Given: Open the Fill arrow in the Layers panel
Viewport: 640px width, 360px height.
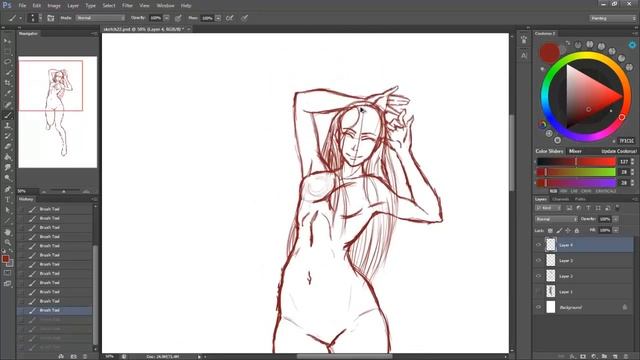Looking at the screenshot, I should [616, 231].
